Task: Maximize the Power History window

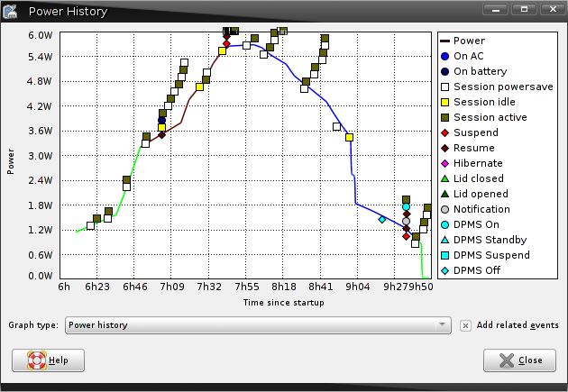Action: (522, 10)
